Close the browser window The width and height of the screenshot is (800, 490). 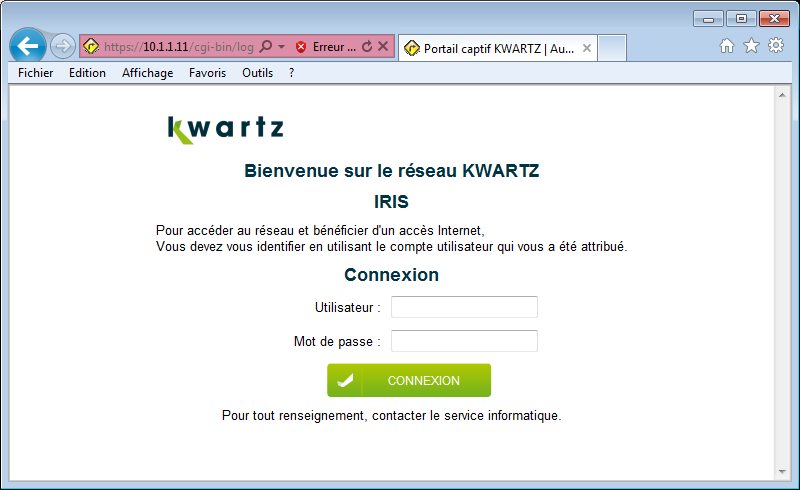pos(774,19)
